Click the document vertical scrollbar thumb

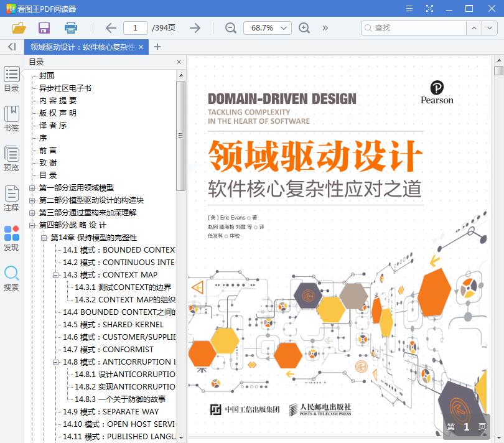pos(498,70)
